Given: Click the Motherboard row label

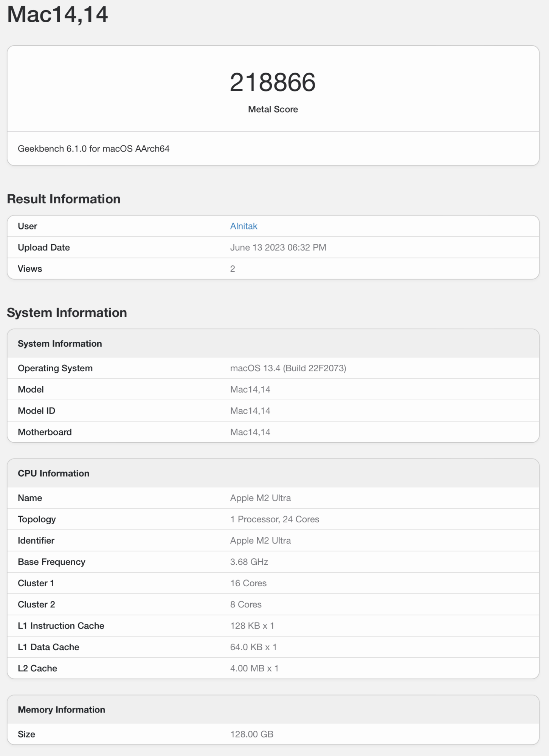Looking at the screenshot, I should [45, 432].
